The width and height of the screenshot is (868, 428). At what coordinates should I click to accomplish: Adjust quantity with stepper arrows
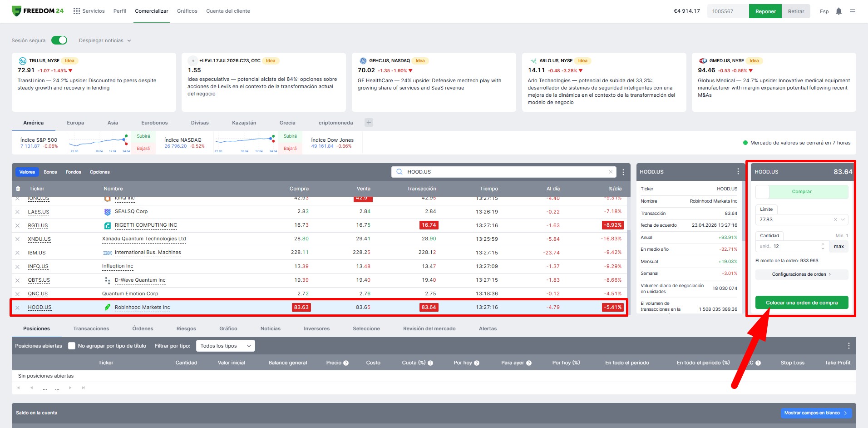pyautogui.click(x=823, y=246)
